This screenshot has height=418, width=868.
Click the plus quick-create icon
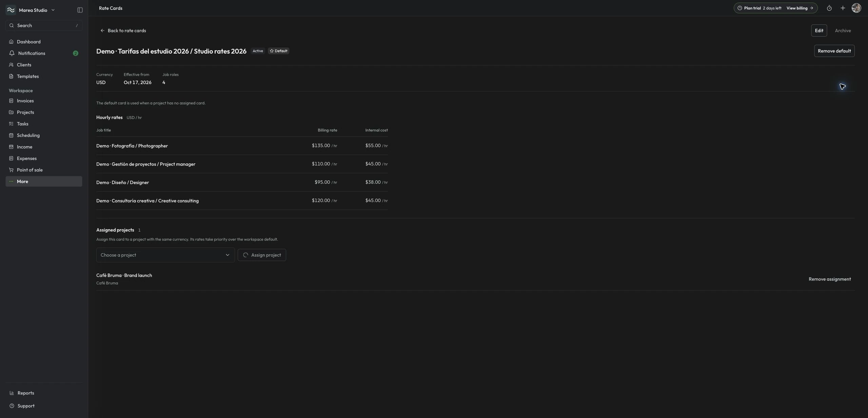coord(843,8)
